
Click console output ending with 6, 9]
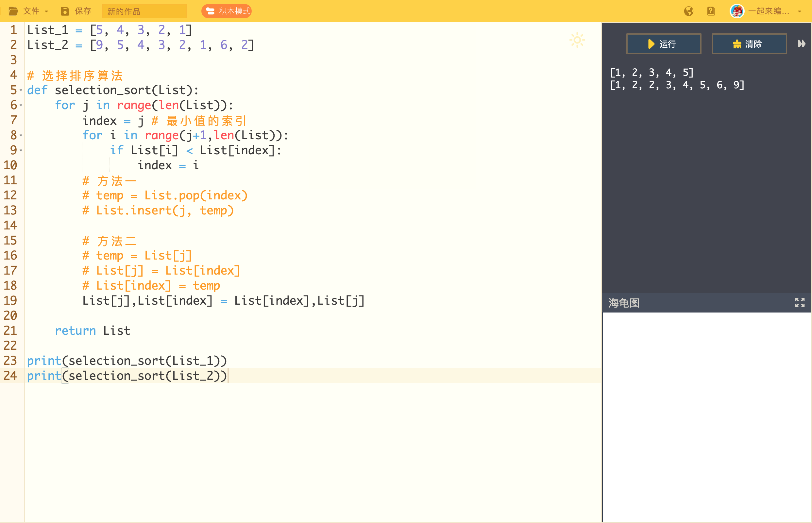[677, 85]
